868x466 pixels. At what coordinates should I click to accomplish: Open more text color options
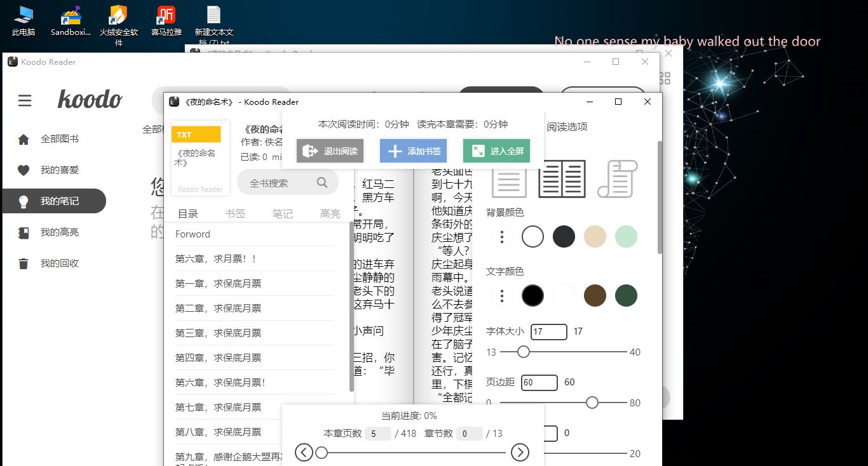pos(501,295)
